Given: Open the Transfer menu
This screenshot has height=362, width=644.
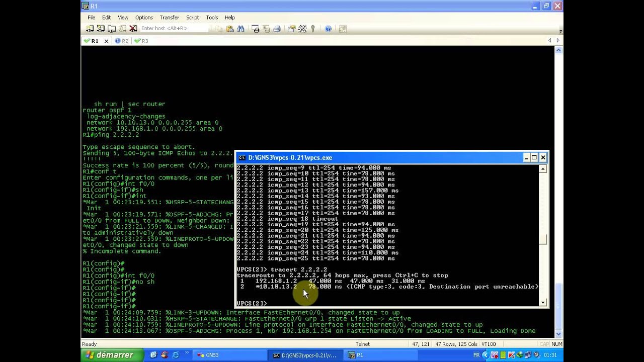Looking at the screenshot, I should [x=170, y=18].
